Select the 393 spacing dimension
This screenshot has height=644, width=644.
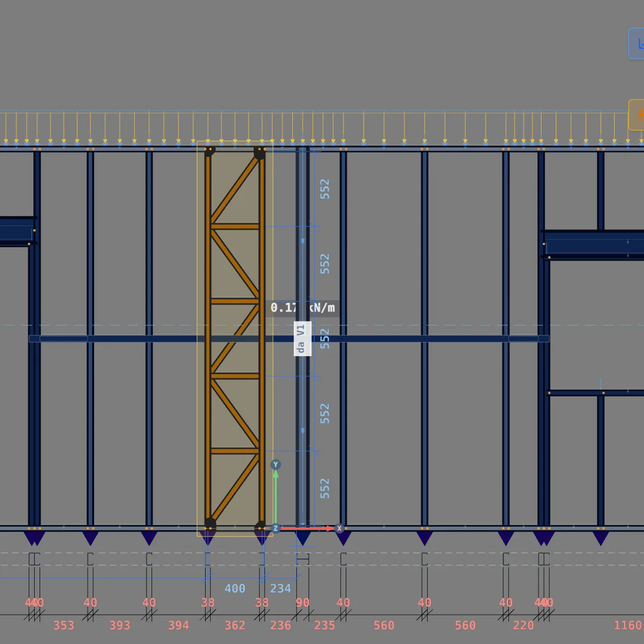click(120, 626)
